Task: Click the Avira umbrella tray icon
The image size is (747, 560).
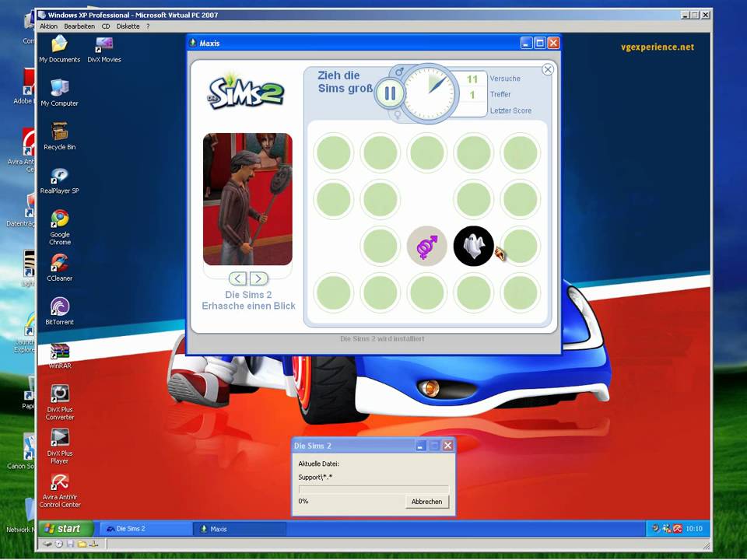Action: (x=678, y=528)
